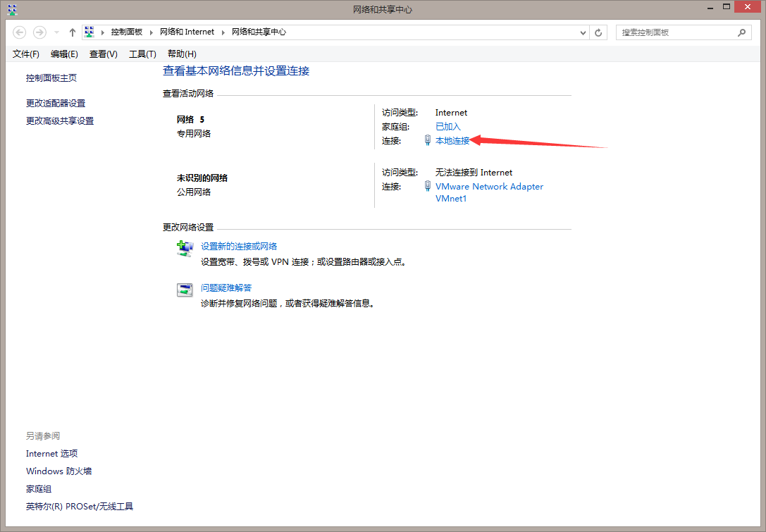The image size is (766, 532).
Task: Click the Back navigation arrow button
Action: click(20, 32)
